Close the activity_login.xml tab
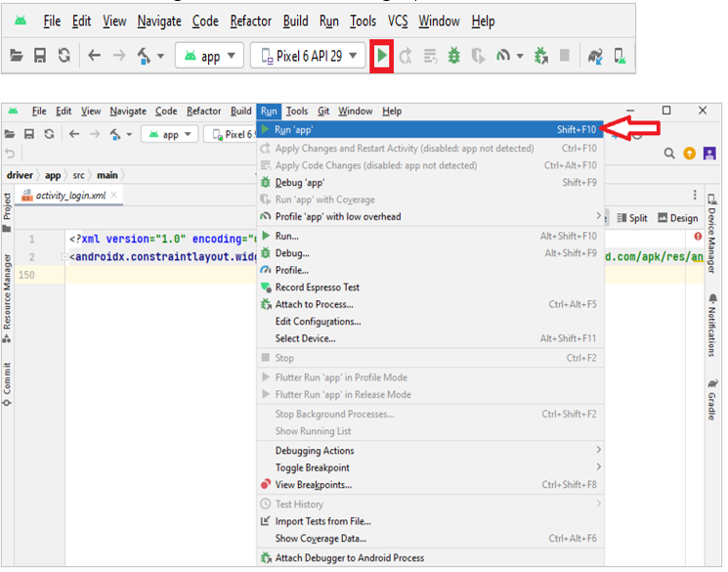 [114, 195]
